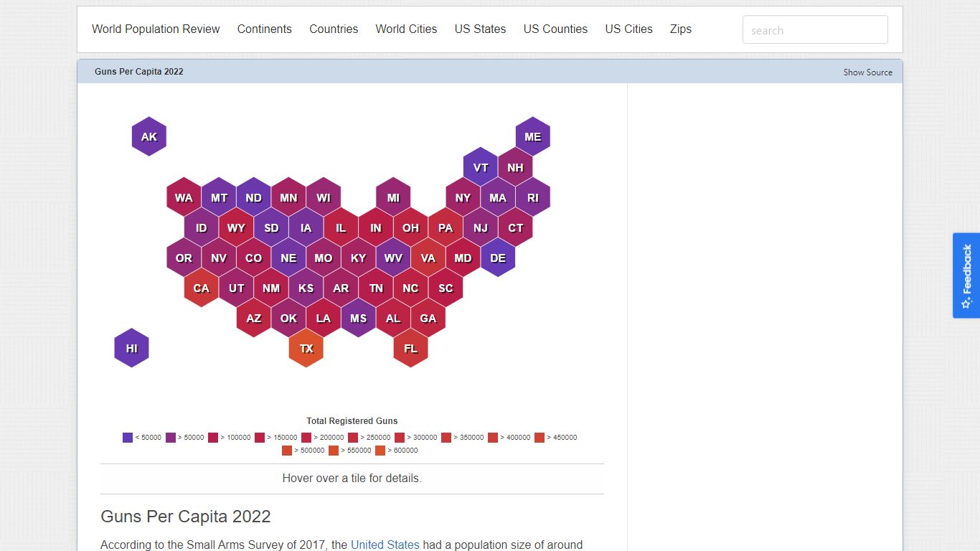This screenshot has width=980, height=551.
Task: Click the 'Total Registered Guns' legend title
Action: click(352, 421)
